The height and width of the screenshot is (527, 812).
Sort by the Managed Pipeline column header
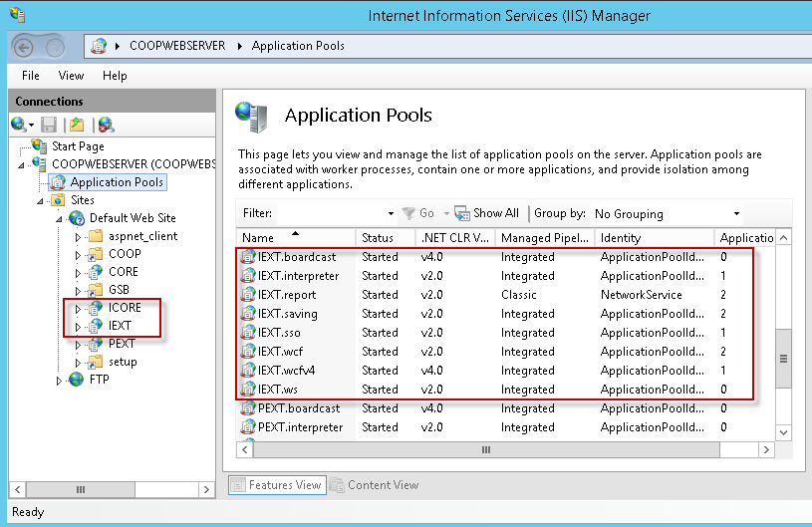[545, 238]
